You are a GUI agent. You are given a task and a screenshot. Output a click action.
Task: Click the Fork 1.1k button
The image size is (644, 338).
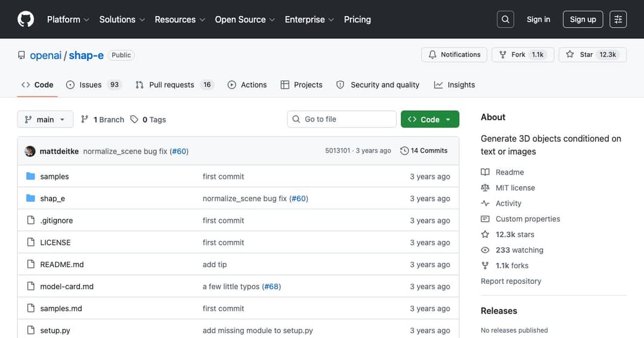523,55
